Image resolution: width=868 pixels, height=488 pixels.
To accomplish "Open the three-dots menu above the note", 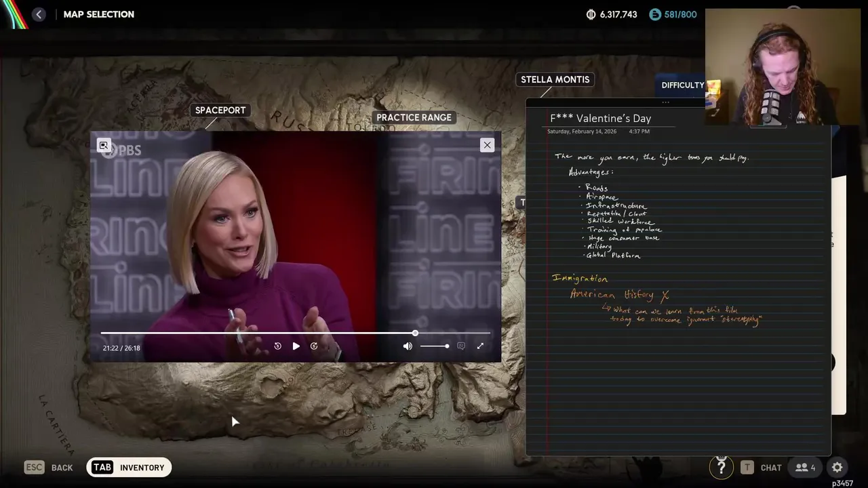I will [x=666, y=102].
